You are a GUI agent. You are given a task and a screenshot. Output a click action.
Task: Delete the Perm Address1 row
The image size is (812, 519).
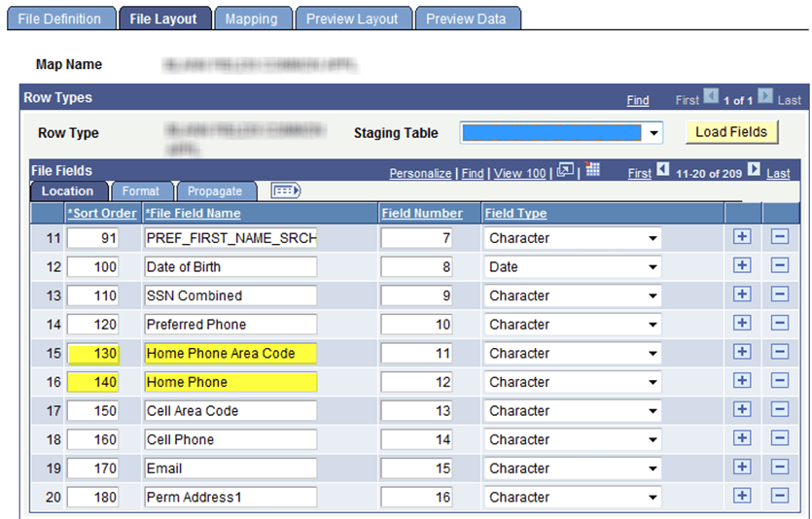click(x=779, y=496)
